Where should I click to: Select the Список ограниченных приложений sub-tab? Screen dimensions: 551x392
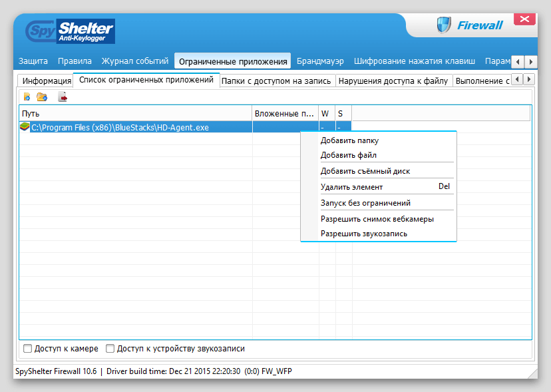(146, 80)
